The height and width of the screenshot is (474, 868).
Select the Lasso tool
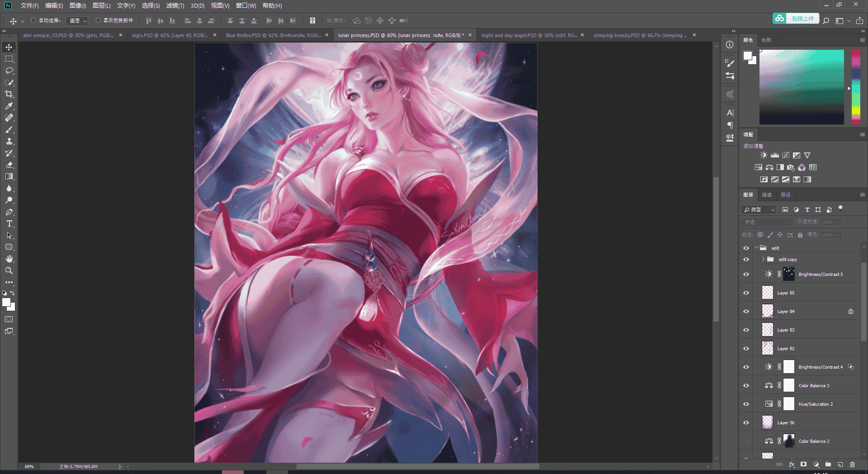(x=9, y=71)
